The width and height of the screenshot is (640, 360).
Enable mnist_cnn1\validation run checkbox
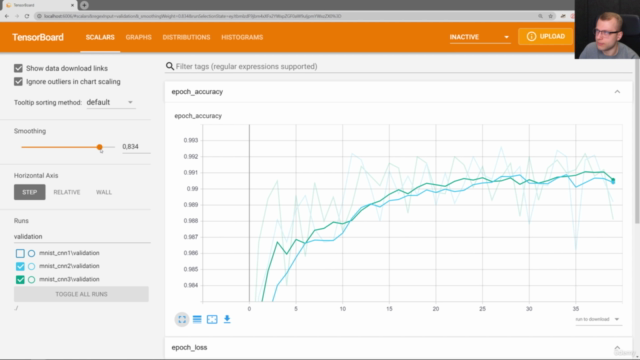(20, 253)
